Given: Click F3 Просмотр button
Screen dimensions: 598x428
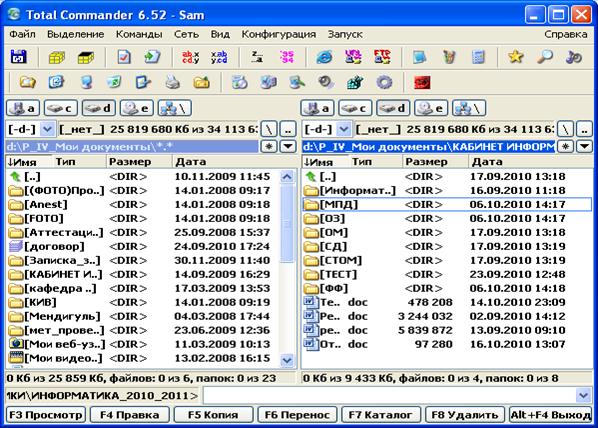Looking at the screenshot, I should (46, 415).
